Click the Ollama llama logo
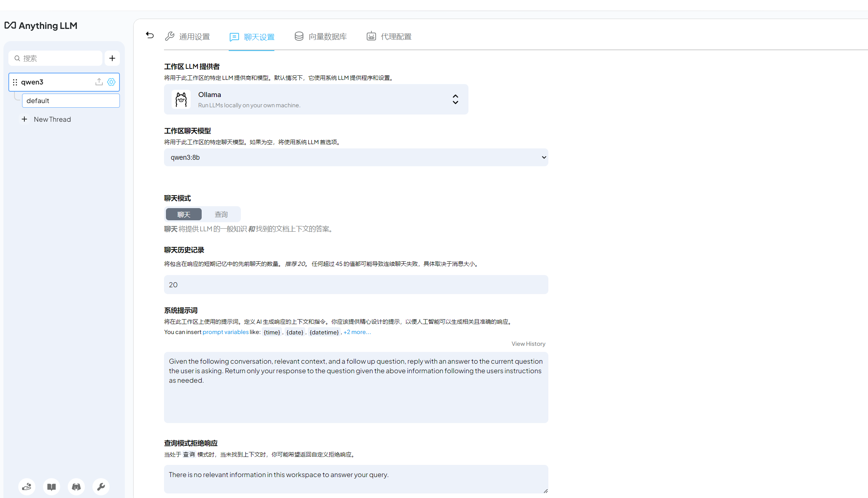Viewport: 868px width, 498px height. (181, 99)
